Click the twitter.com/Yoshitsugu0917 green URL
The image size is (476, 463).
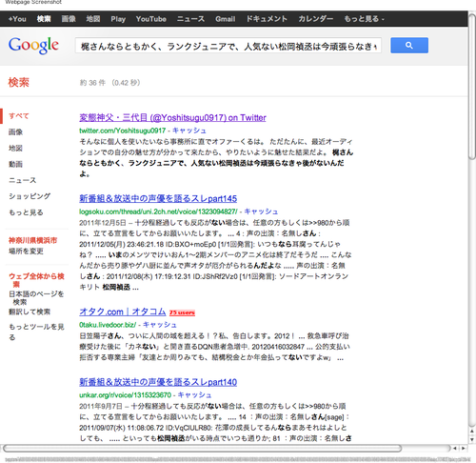point(123,131)
